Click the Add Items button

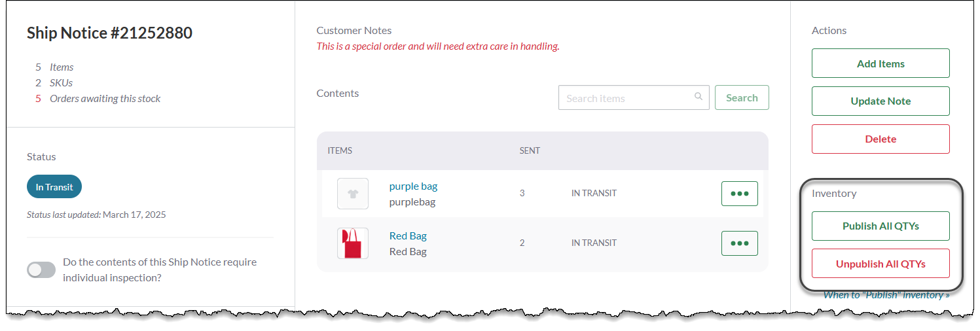tap(880, 63)
